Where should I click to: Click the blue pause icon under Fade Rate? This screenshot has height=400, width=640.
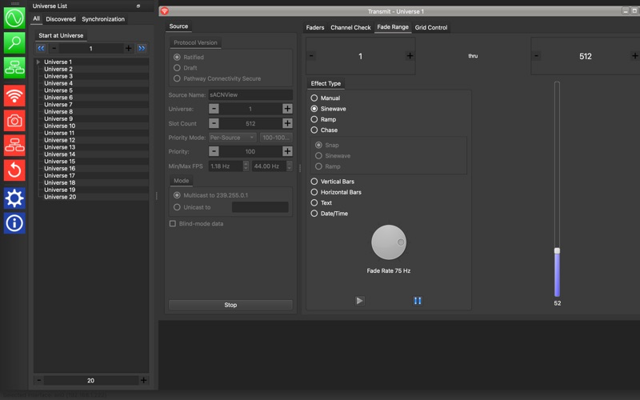point(417,301)
